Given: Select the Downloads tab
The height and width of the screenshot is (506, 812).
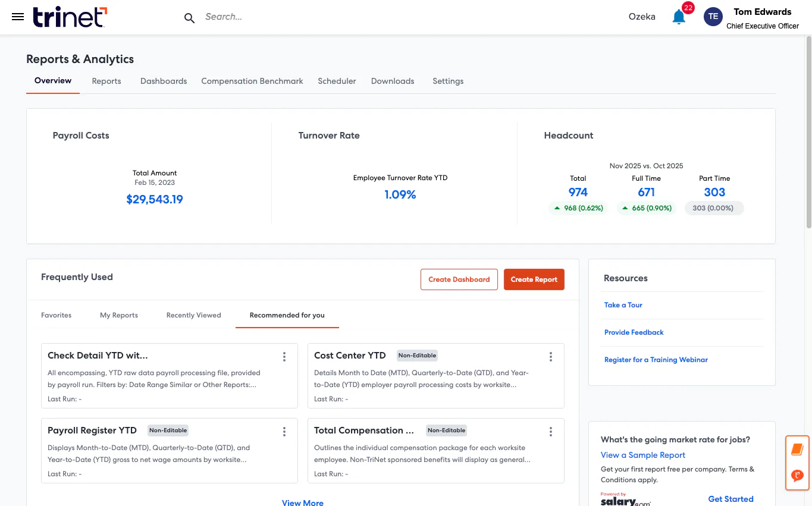Looking at the screenshot, I should pyautogui.click(x=393, y=81).
